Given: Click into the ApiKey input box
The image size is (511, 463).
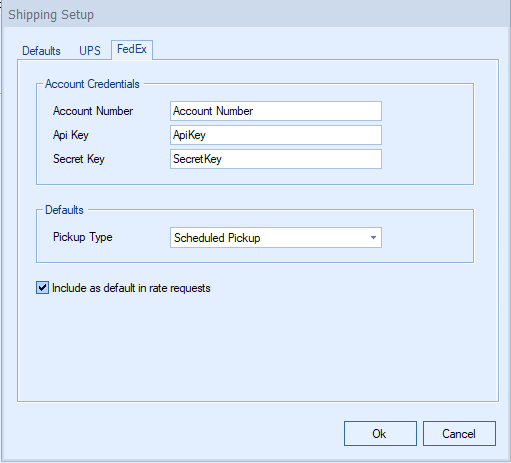Looking at the screenshot, I should [276, 135].
